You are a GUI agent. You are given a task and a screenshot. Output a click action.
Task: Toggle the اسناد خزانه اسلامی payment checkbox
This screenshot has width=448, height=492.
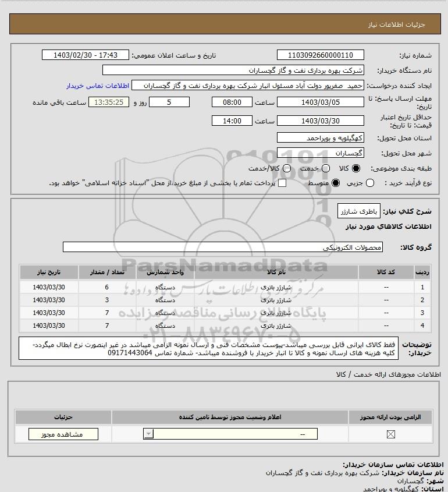[282, 183]
